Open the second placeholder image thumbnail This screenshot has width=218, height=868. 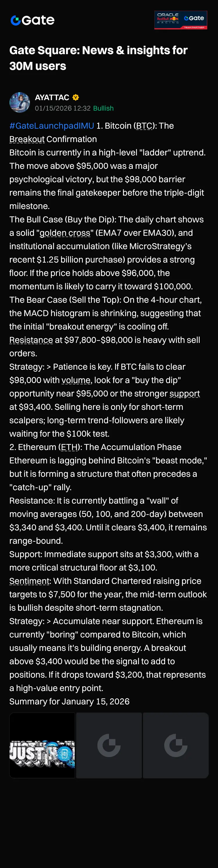click(x=109, y=745)
